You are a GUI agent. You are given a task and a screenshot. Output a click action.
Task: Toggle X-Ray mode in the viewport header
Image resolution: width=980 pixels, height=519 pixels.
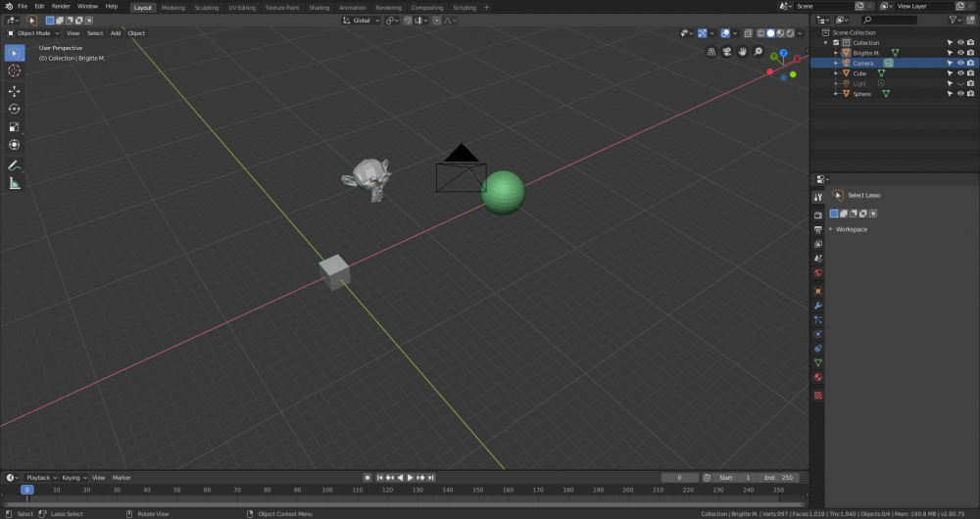coord(748,33)
